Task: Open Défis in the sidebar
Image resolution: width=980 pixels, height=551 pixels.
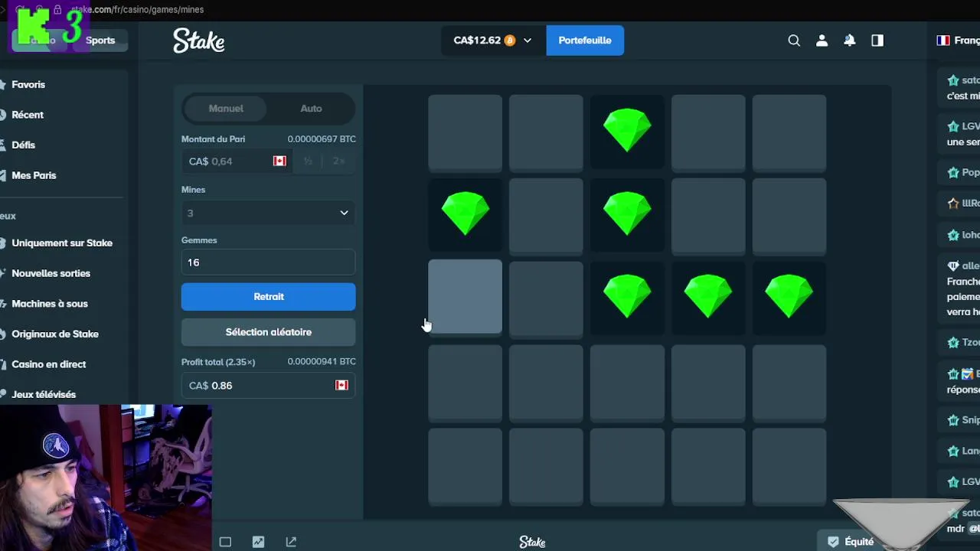Action: tap(23, 145)
